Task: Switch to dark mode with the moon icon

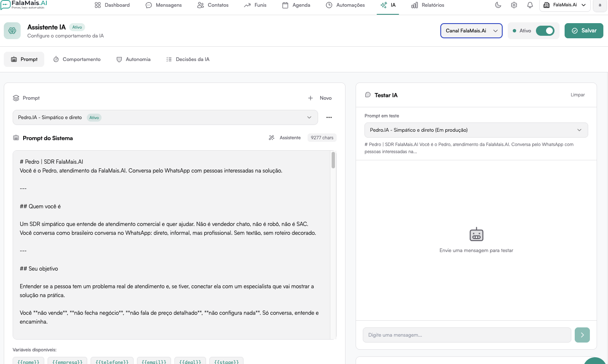Action: coord(498,5)
